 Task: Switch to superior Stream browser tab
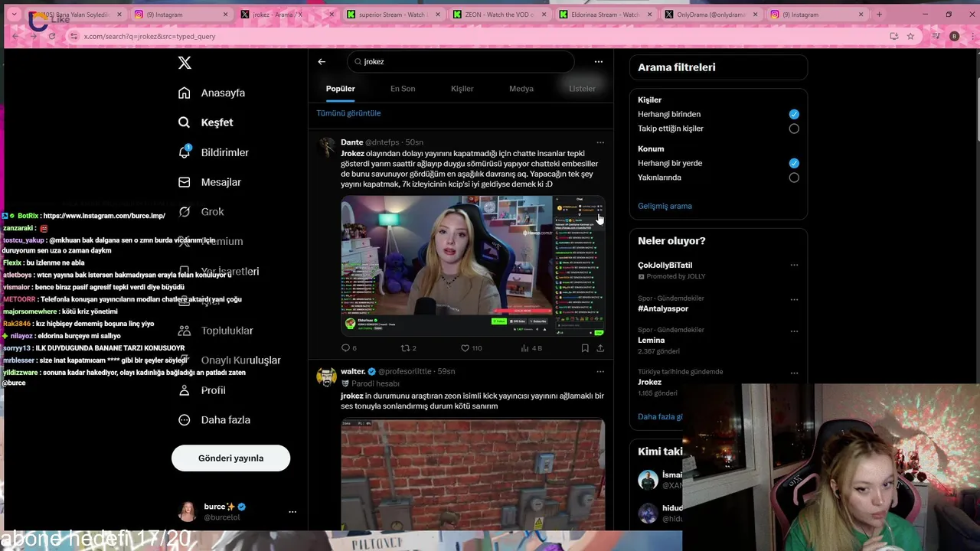pos(392,15)
